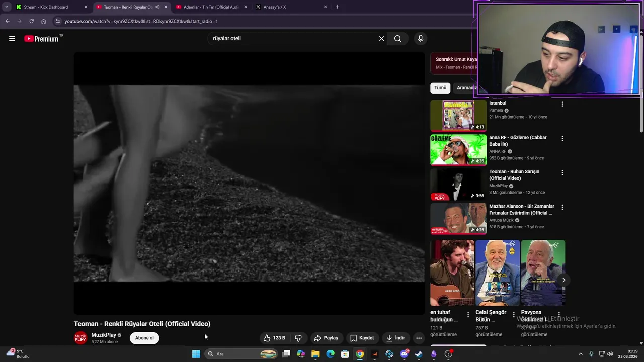Open options menu for Istanbul video

562,104
